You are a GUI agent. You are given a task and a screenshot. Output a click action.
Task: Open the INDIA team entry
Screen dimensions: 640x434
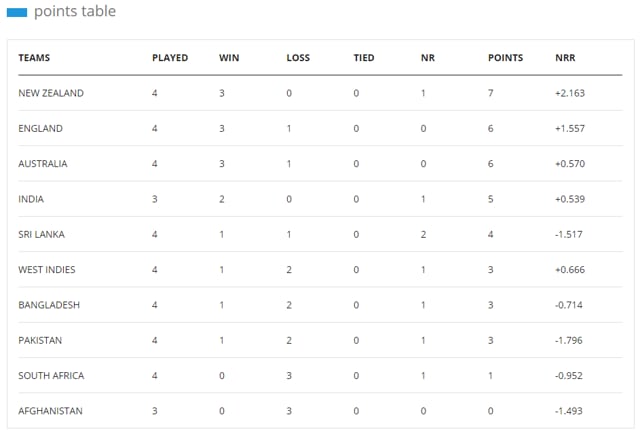(x=31, y=199)
